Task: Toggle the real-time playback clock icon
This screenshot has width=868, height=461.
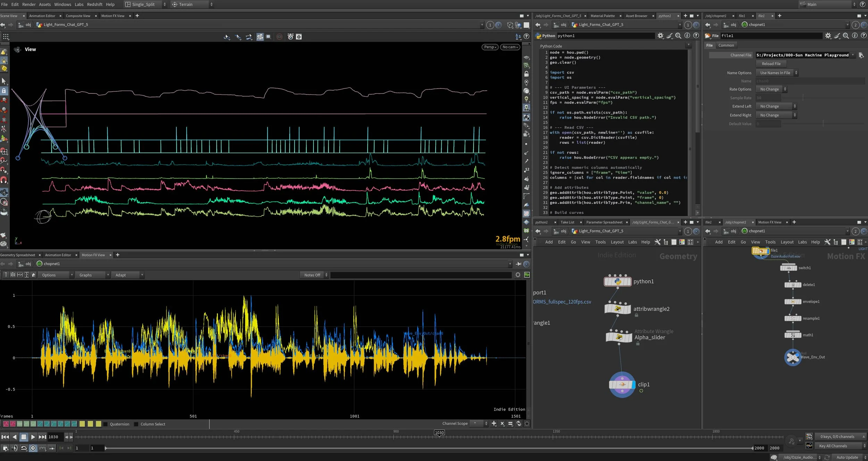Action: [33, 448]
